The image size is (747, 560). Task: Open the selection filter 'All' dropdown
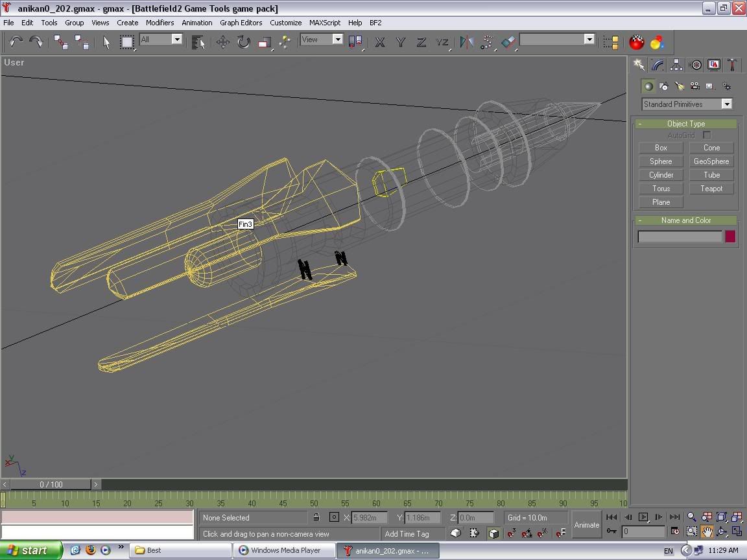click(161, 40)
